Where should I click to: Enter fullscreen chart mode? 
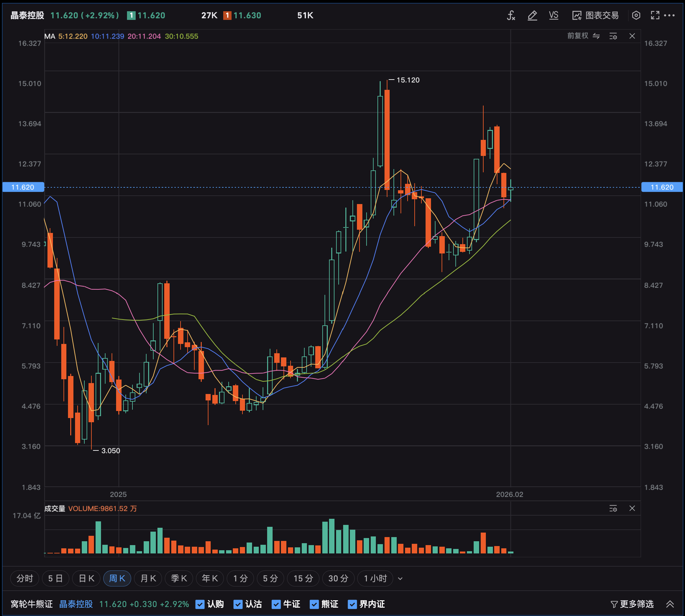pos(655,15)
